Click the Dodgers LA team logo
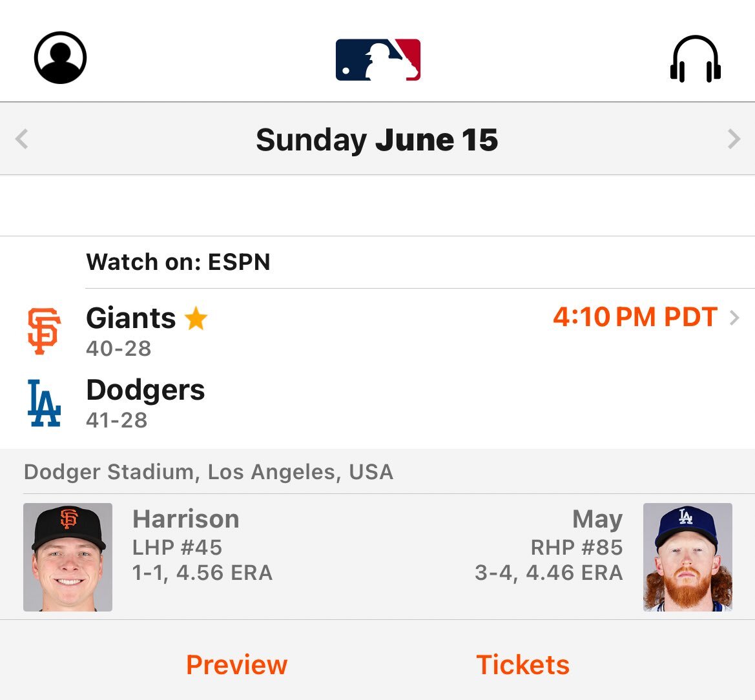The width and height of the screenshot is (755, 700). 44,403
